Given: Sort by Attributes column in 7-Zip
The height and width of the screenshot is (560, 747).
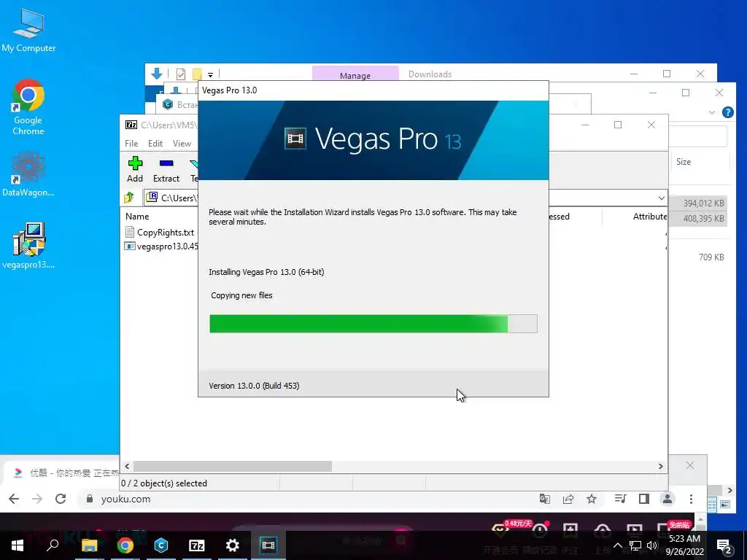Looking at the screenshot, I should coord(649,216).
